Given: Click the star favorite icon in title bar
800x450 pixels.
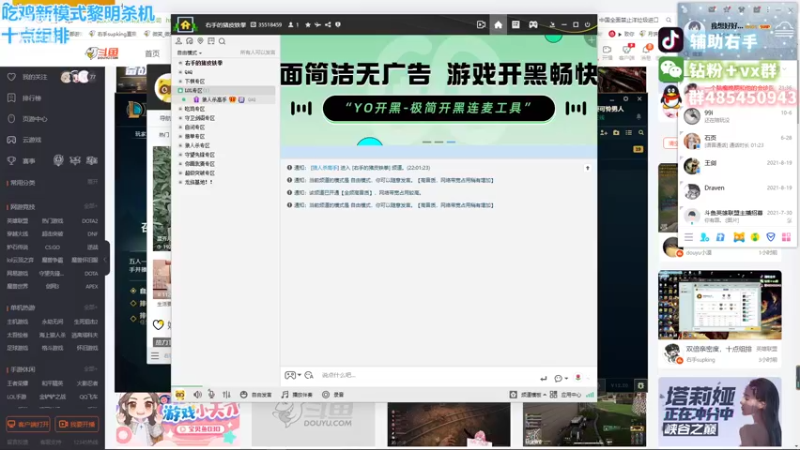Looking at the screenshot, I should click(308, 24).
